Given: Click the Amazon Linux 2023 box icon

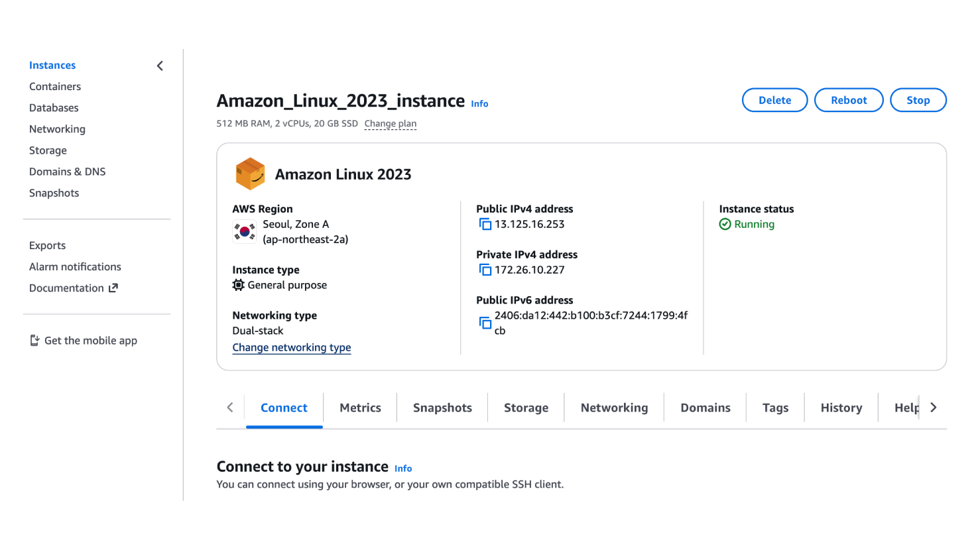Looking at the screenshot, I should [x=250, y=174].
